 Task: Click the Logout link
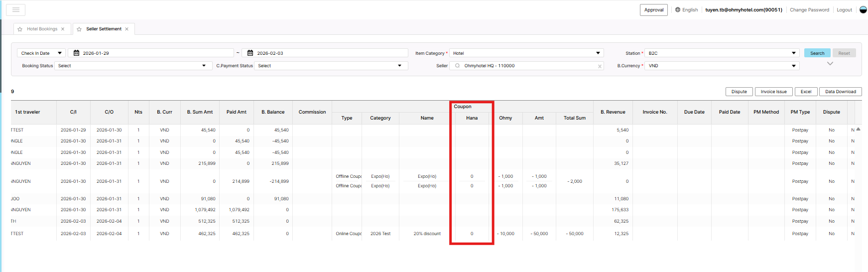[x=844, y=10]
